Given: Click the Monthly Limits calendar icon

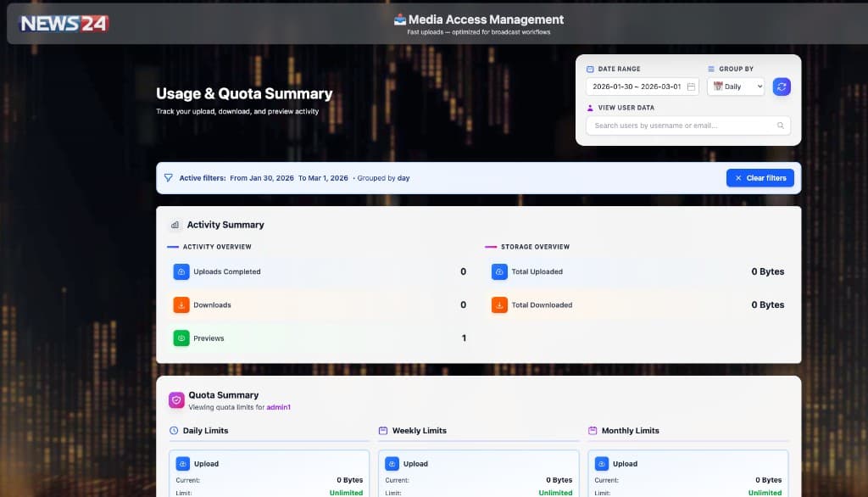Looking at the screenshot, I should pos(591,431).
